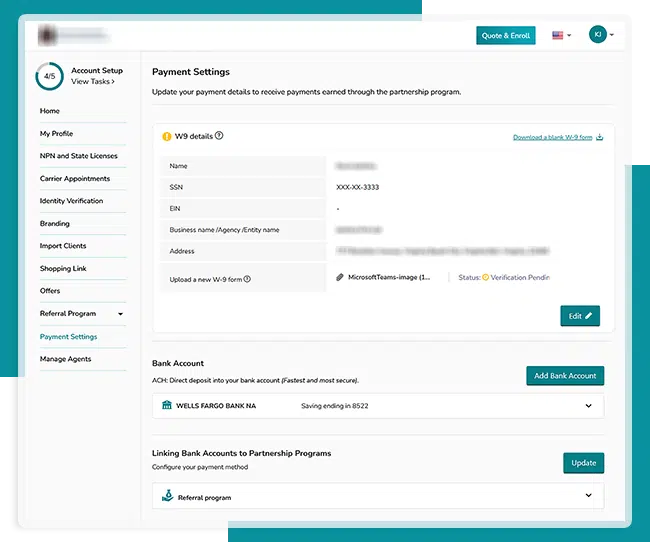Open the MicrosoftTeams-image attachment
This screenshot has height=542, width=650.
pos(389,277)
